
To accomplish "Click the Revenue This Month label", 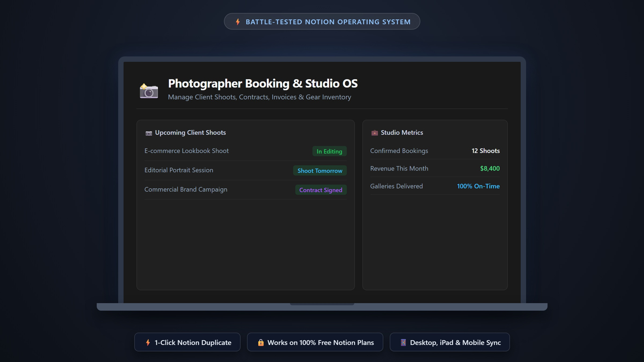I will point(399,168).
